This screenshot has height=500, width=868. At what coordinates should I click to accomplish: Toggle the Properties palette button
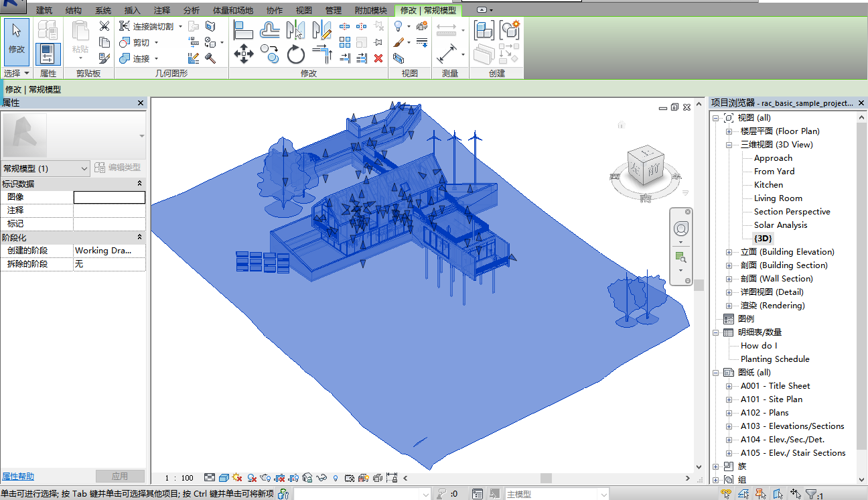click(x=48, y=54)
